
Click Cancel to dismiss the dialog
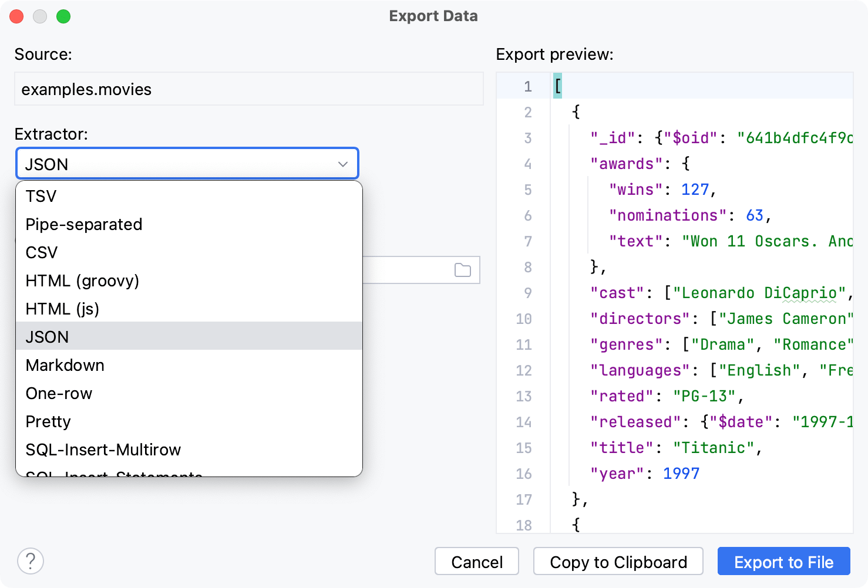[x=476, y=562]
